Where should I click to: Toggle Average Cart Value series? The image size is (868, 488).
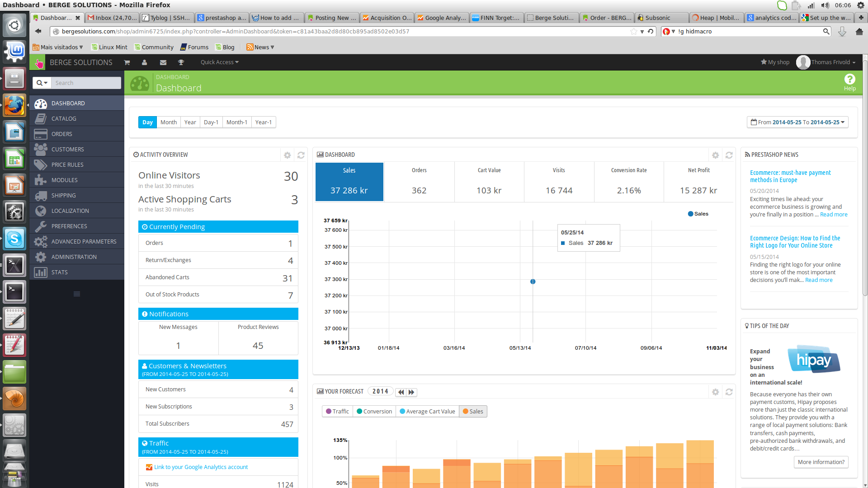click(427, 411)
